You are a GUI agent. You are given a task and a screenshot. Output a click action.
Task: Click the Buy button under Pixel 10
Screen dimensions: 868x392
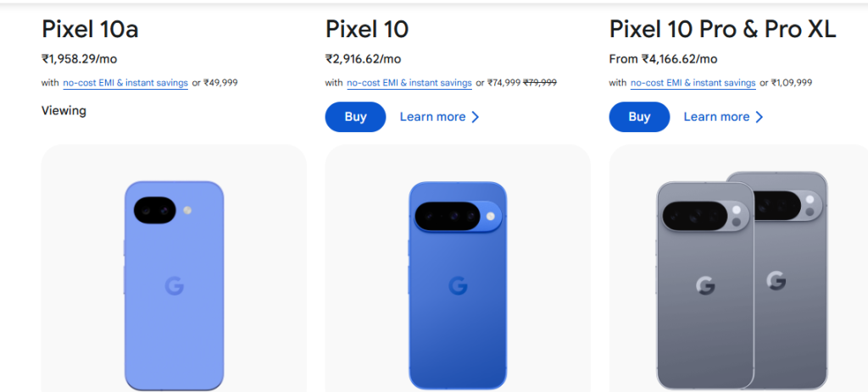click(x=355, y=117)
